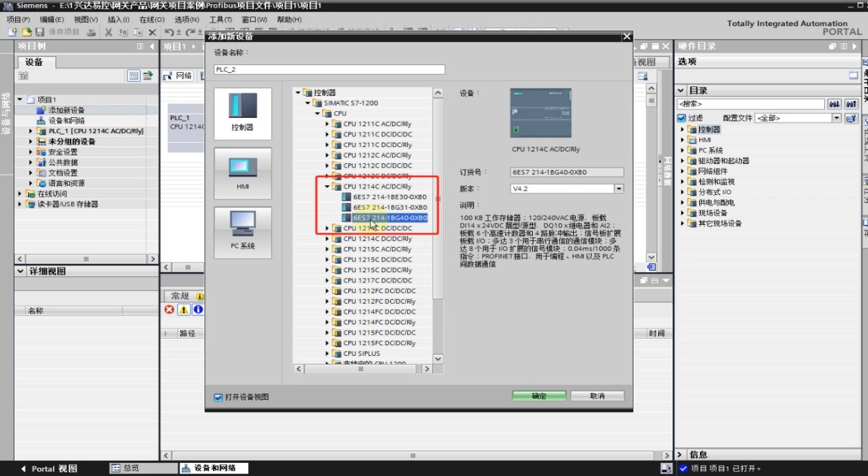Open the 视图(V) menu
This screenshot has width=868, height=476.
pyautogui.click(x=86, y=19)
